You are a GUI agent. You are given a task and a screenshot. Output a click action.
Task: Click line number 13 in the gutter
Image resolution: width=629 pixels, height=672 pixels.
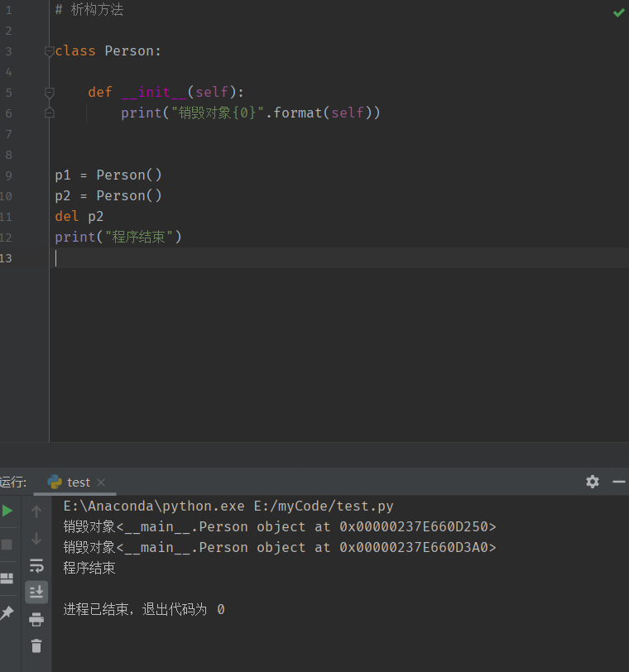click(x=6, y=258)
